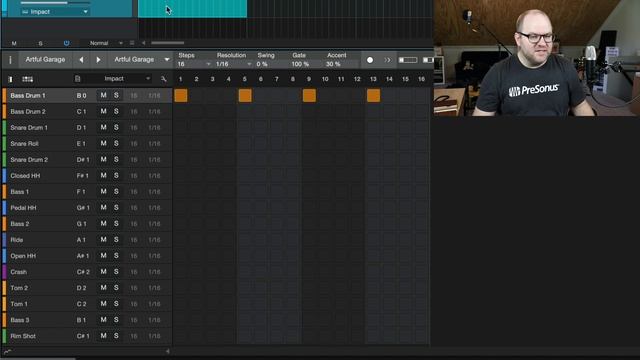Open the Artful Garage variation dropdown
The height and width of the screenshot is (360, 640).
pos(167,60)
